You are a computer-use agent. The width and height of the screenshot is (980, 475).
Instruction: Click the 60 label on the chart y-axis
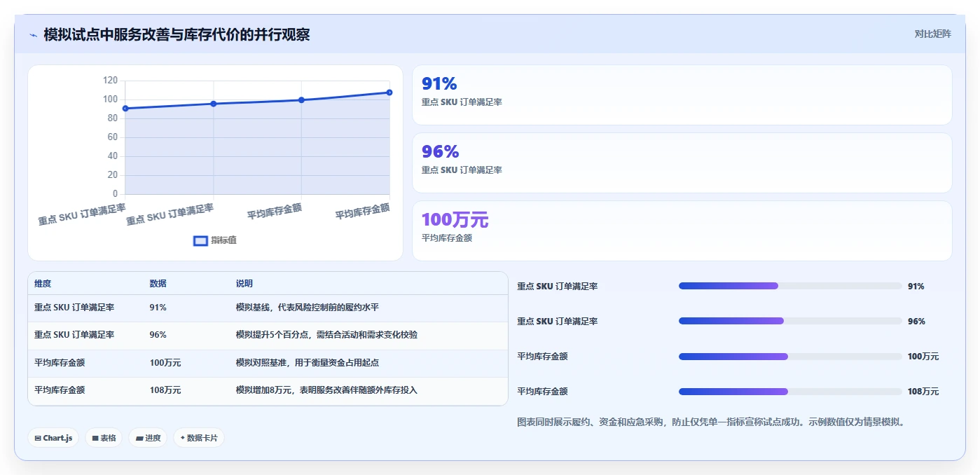(113, 137)
